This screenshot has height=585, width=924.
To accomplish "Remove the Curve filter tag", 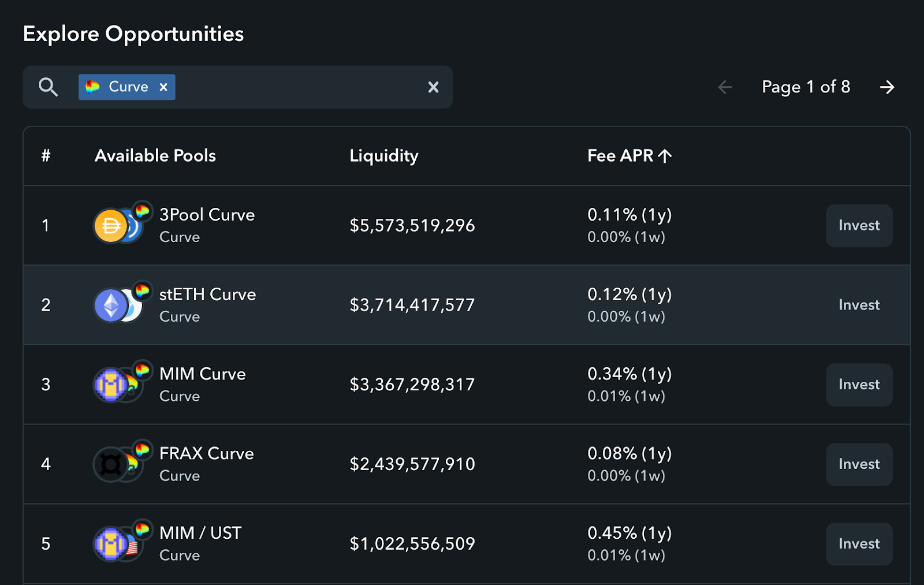I will [163, 87].
